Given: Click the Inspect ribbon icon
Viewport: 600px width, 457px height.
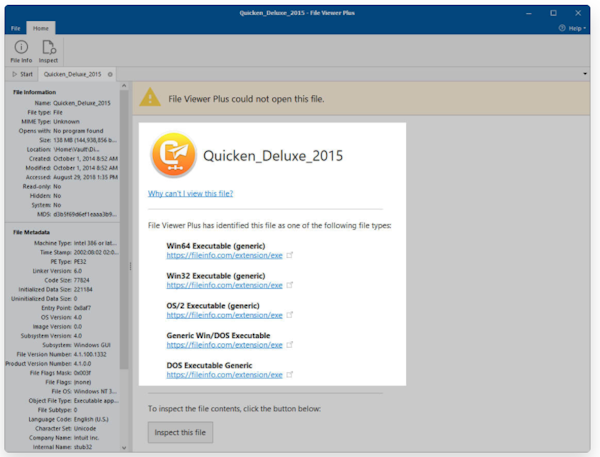Looking at the screenshot, I should [48, 52].
